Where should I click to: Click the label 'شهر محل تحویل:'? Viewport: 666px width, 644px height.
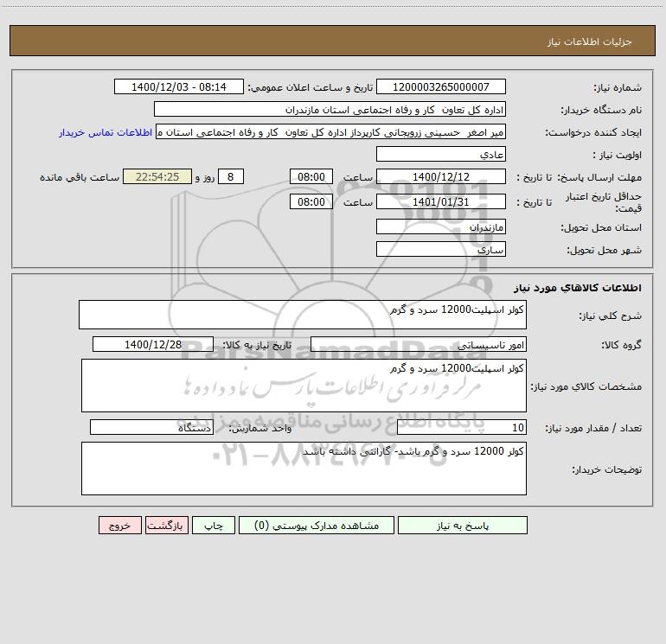click(x=605, y=250)
